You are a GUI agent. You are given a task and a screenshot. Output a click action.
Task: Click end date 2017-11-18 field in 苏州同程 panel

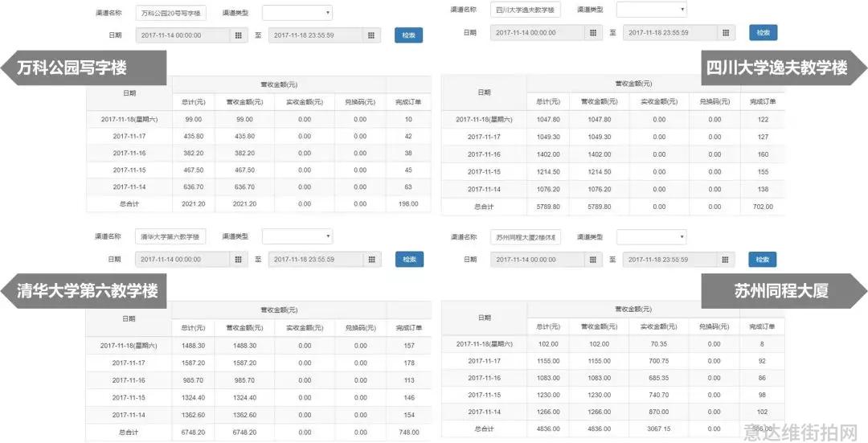pyautogui.click(x=671, y=260)
